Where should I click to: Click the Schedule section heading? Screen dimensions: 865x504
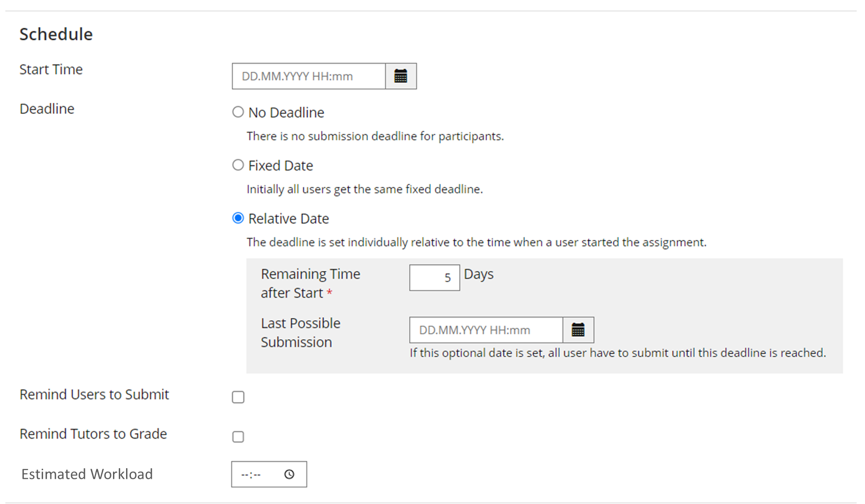pyautogui.click(x=56, y=34)
